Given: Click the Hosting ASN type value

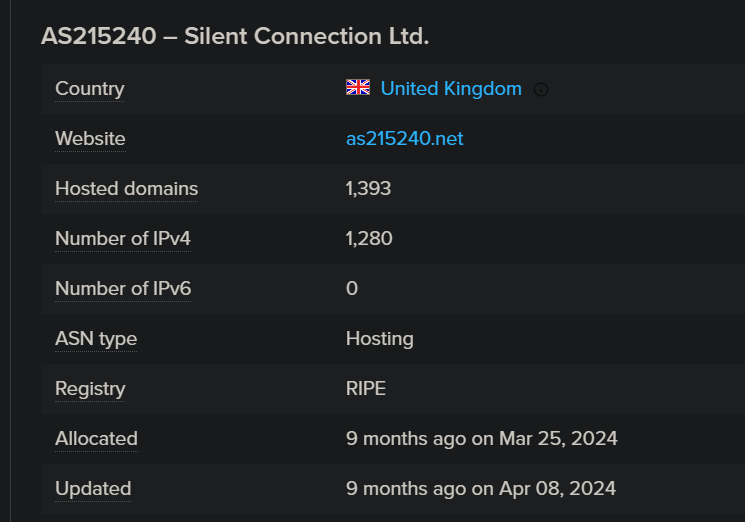Looking at the screenshot, I should pos(380,338).
